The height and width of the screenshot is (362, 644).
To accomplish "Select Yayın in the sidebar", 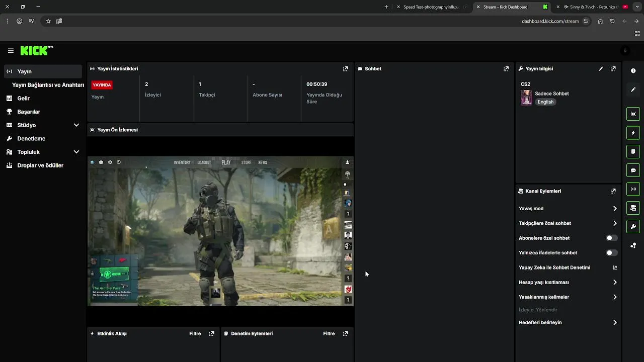I will (x=43, y=71).
